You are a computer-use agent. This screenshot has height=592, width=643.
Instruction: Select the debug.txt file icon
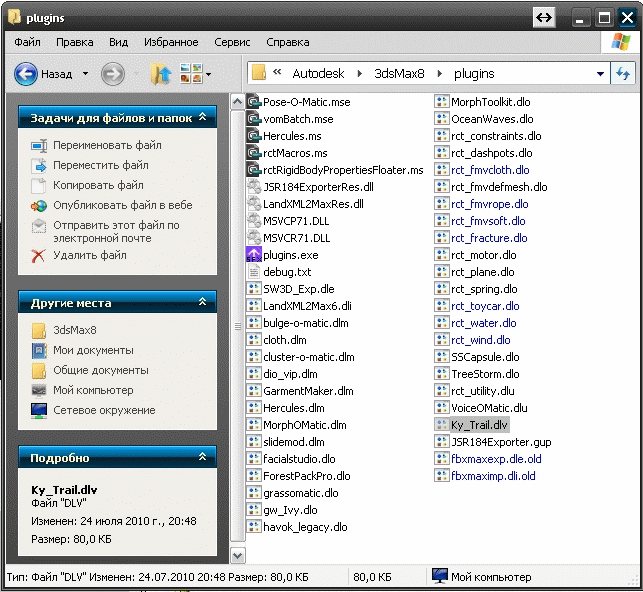[254, 272]
